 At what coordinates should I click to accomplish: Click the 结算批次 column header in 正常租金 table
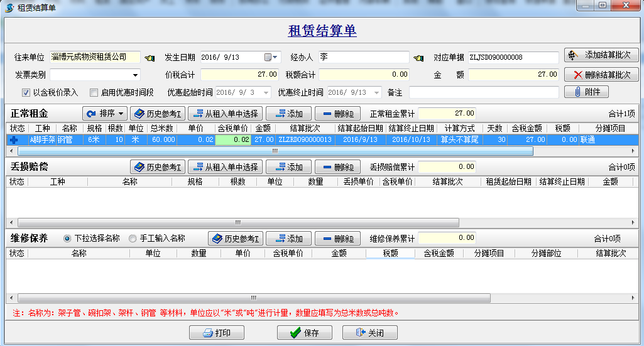point(304,128)
